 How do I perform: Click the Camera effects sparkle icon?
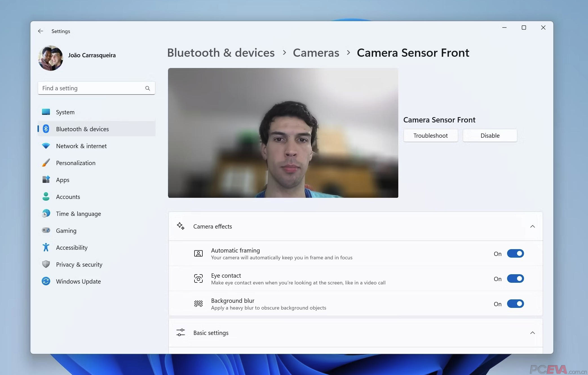[x=181, y=226]
